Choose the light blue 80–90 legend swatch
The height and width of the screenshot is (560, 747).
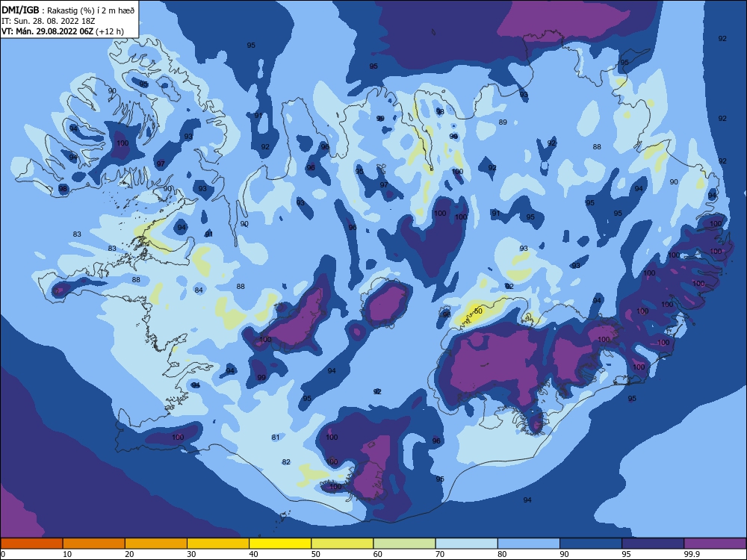tap(529, 544)
